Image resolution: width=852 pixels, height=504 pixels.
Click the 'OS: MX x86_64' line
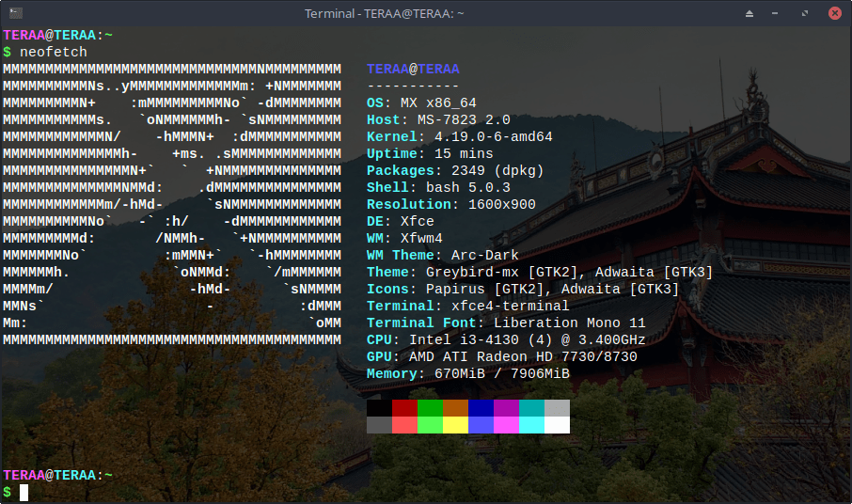421,102
